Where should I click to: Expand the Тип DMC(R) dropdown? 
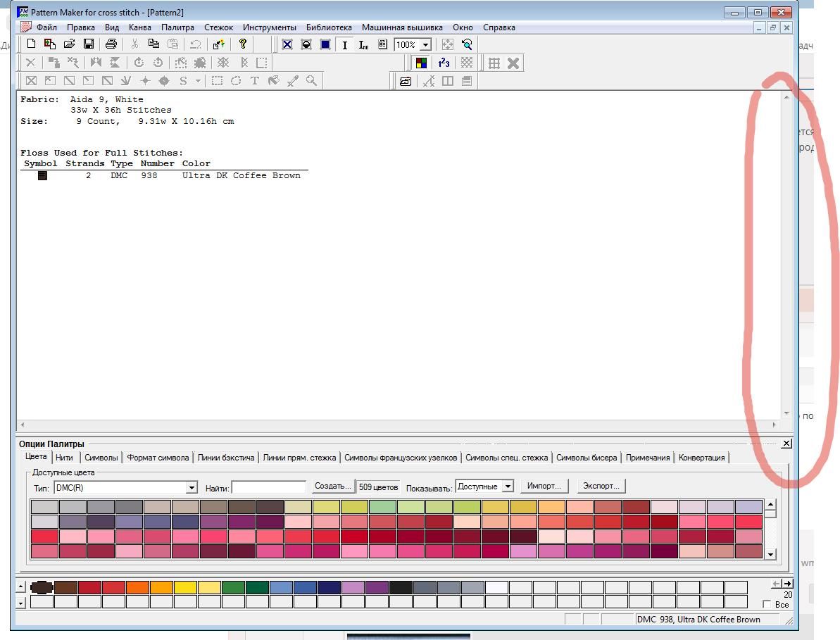point(192,487)
